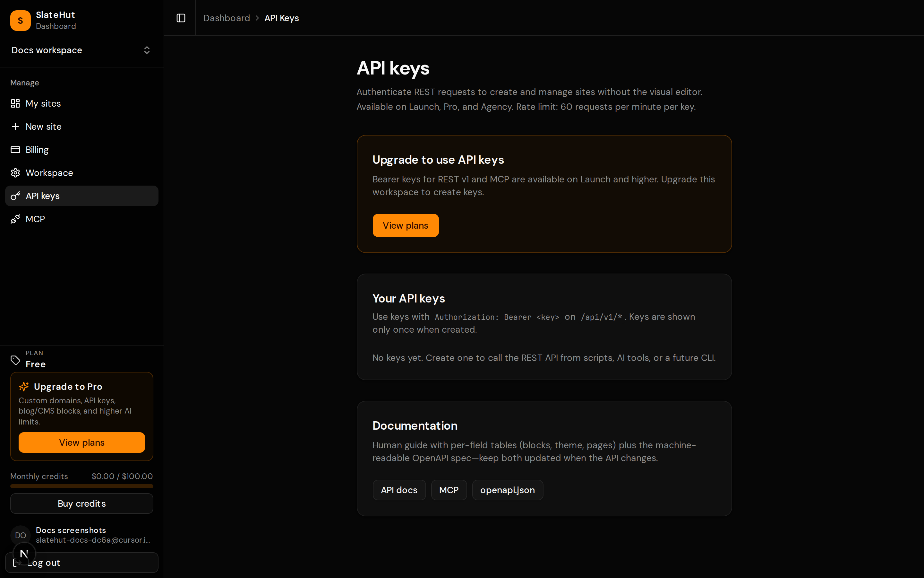The width and height of the screenshot is (924, 578).
Task: Click the '$0.00 / $100.00' credits value
Action: [122, 476]
